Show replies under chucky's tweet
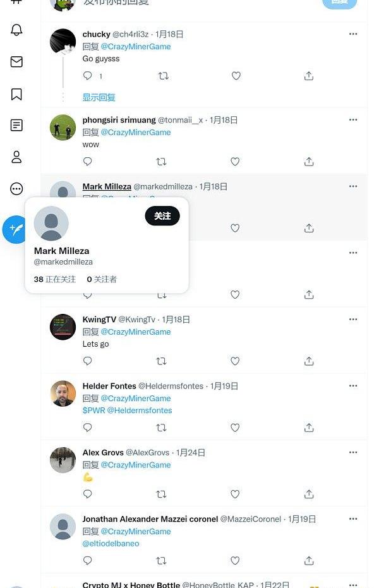The image size is (379, 588). click(x=99, y=97)
